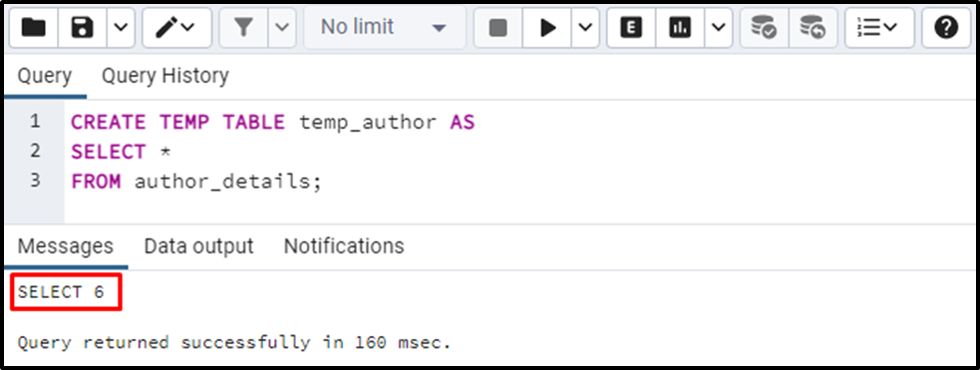Switch to the Data output tab
The image size is (980, 370).
198,246
